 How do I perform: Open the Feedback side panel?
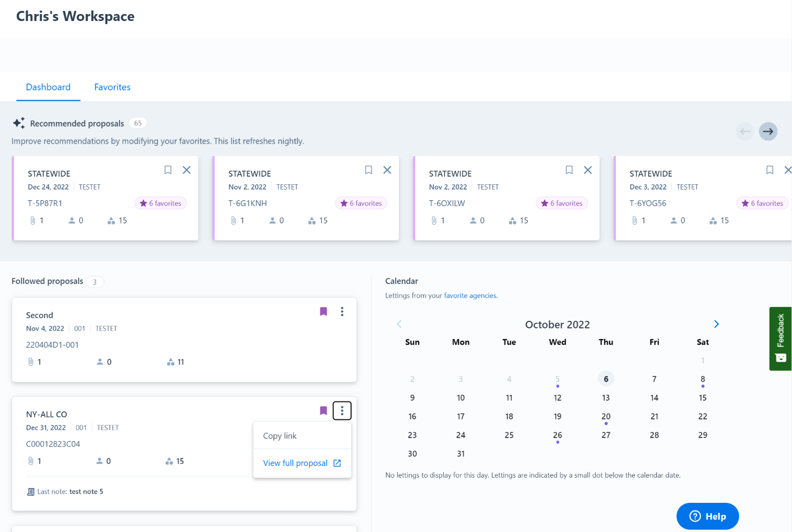point(780,338)
